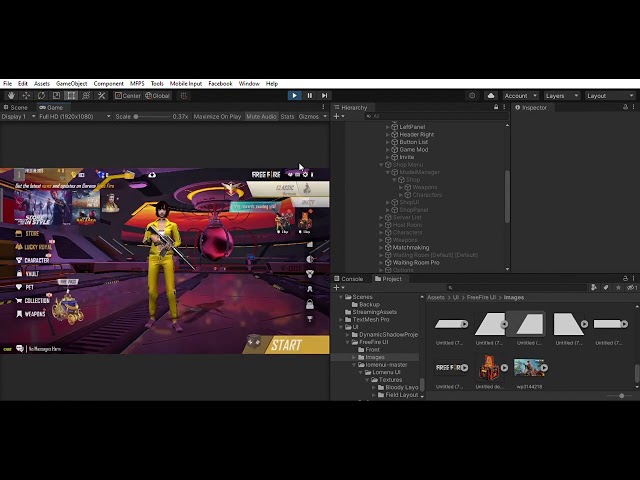Open the Layout dropdown
Image resolution: width=640 pixels, height=480 pixels.
pyautogui.click(x=610, y=96)
